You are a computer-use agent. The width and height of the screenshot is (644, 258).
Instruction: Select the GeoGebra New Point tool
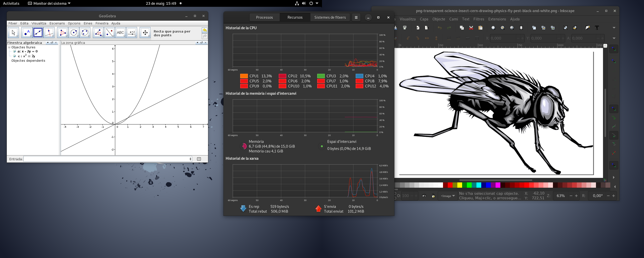pyautogui.click(x=27, y=33)
